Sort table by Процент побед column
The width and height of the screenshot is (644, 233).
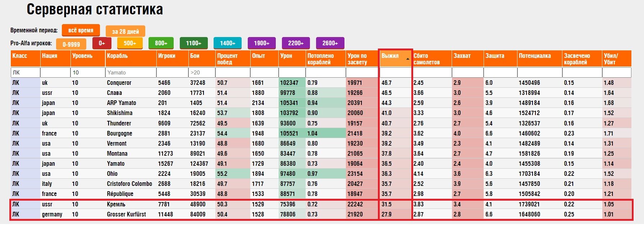[x=233, y=59]
